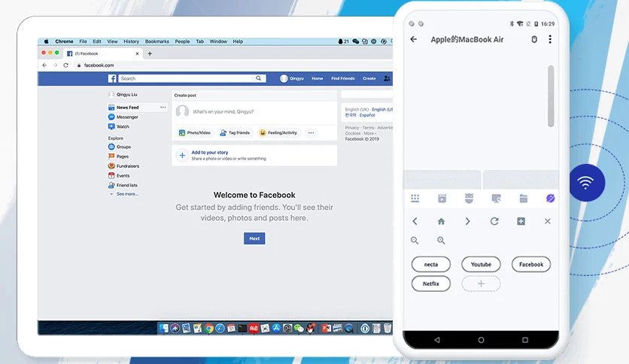Click Find Friends in Facebook top bar

343,78
